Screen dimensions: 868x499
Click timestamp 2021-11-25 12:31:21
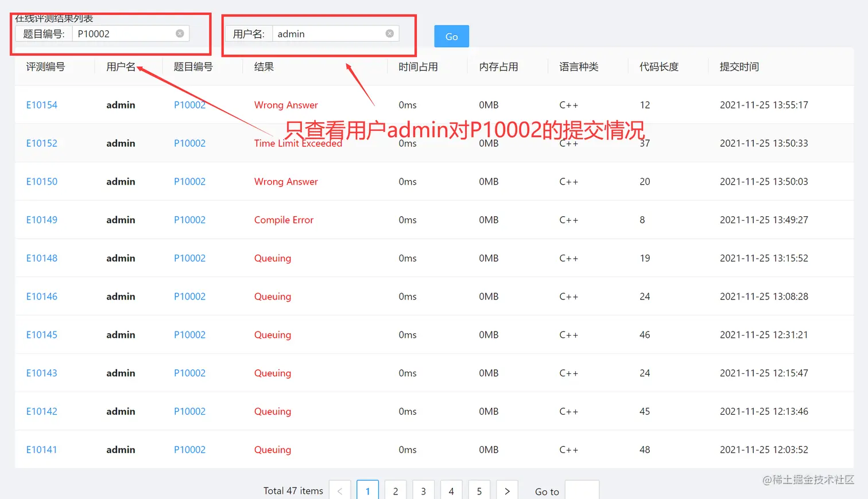pyautogui.click(x=764, y=335)
